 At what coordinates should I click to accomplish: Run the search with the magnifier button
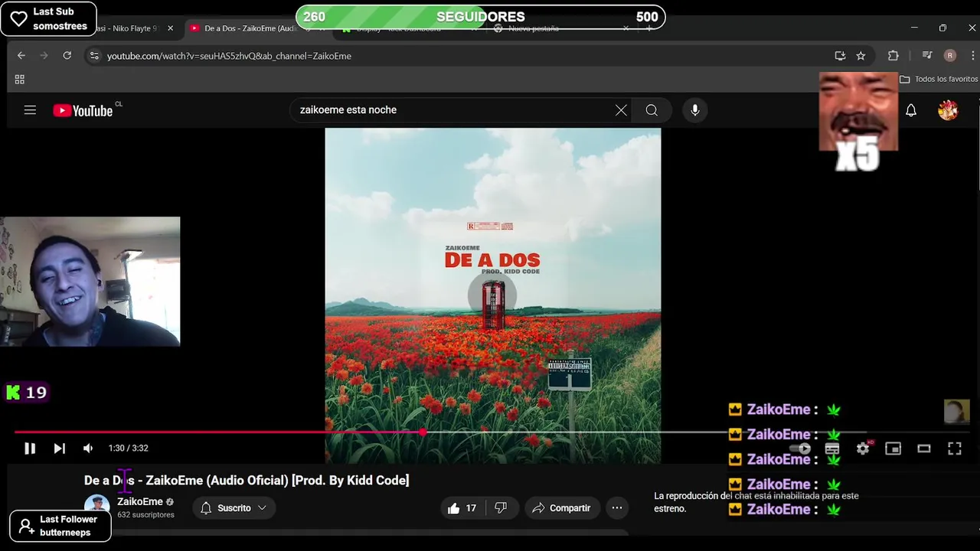[652, 110]
